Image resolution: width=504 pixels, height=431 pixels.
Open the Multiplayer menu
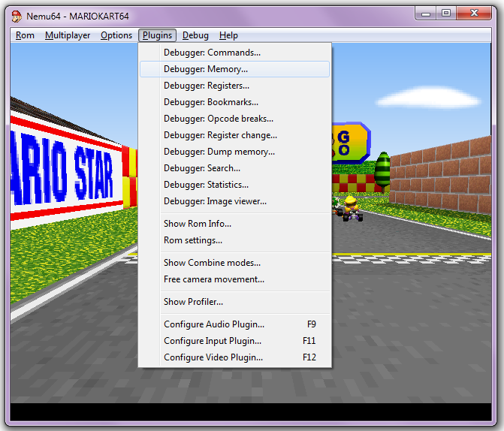[68, 35]
